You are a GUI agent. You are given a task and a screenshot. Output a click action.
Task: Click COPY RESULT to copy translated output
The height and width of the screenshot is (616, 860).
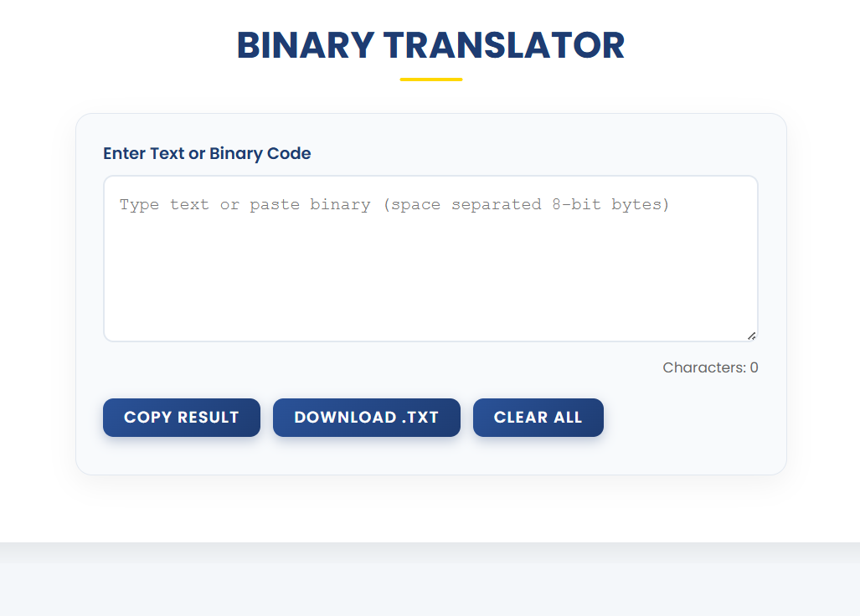(x=181, y=417)
